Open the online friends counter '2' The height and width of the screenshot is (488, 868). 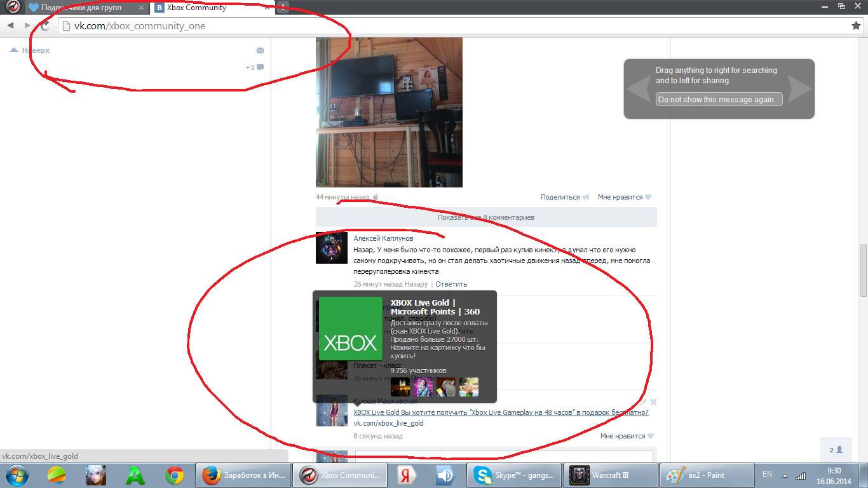pyautogui.click(x=836, y=450)
